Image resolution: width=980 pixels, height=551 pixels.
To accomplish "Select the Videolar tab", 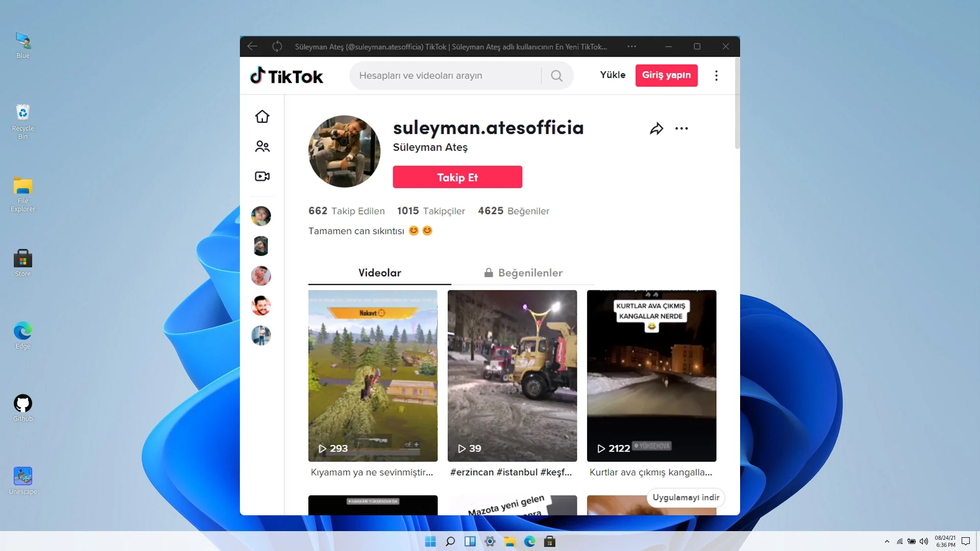I will pyautogui.click(x=379, y=273).
